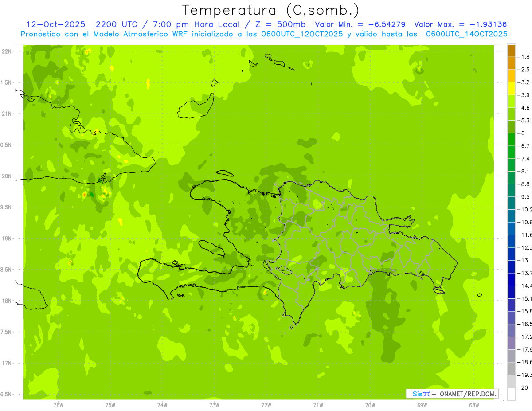The width and height of the screenshot is (532, 411).
Task: Click the yellow swatch between -3.2 and -3.9
Action: (511, 88)
